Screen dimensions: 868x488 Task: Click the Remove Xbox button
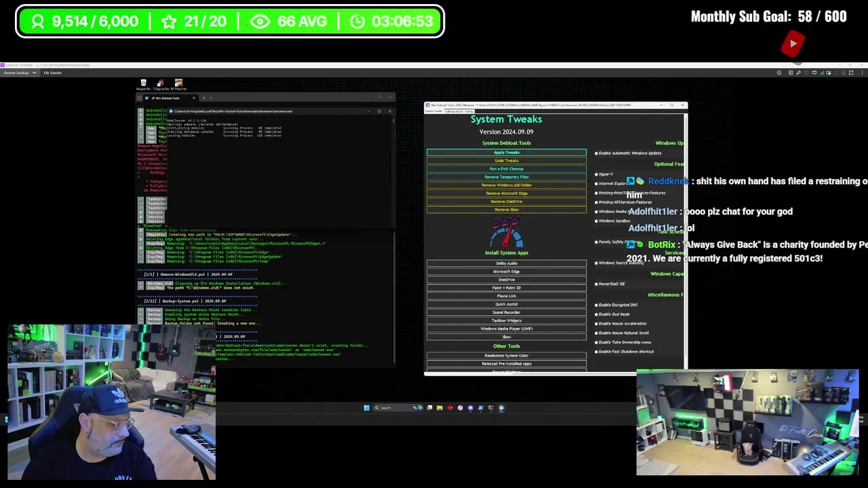(507, 209)
